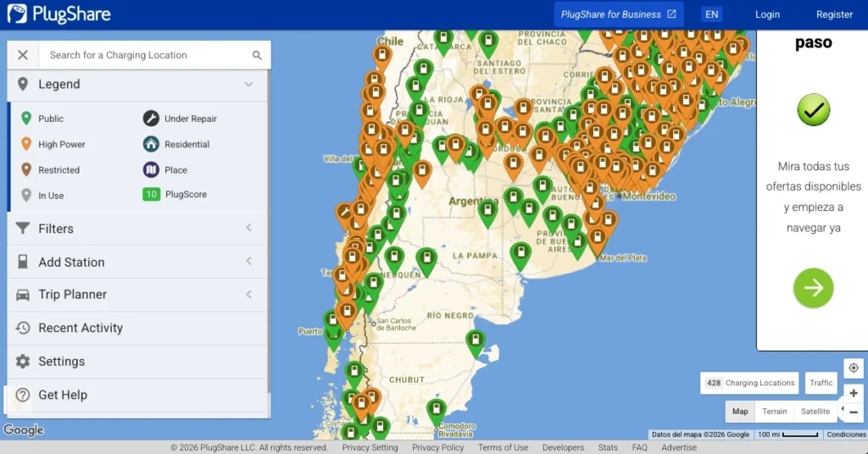Click the PlugScore 10 badge
868x454 pixels.
pos(151,194)
